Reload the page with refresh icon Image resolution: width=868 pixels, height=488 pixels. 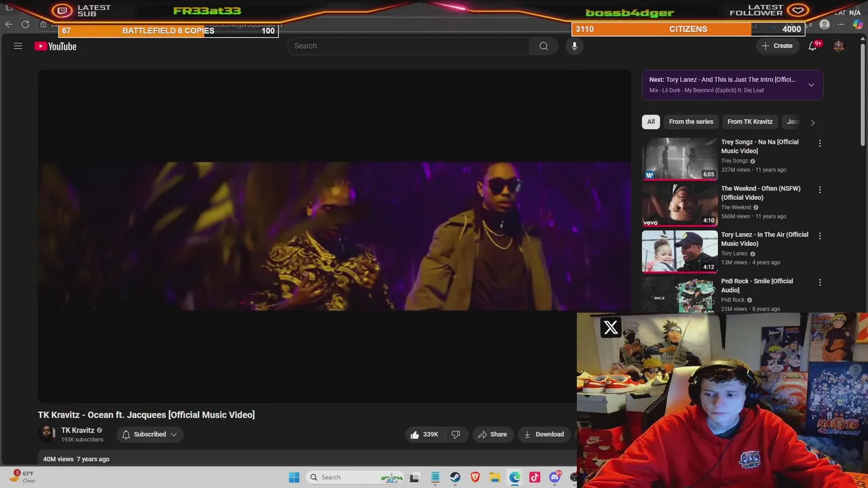[25, 24]
